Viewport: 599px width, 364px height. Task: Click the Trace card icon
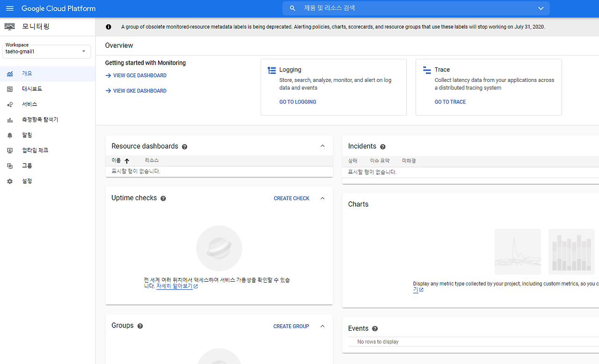[427, 70]
